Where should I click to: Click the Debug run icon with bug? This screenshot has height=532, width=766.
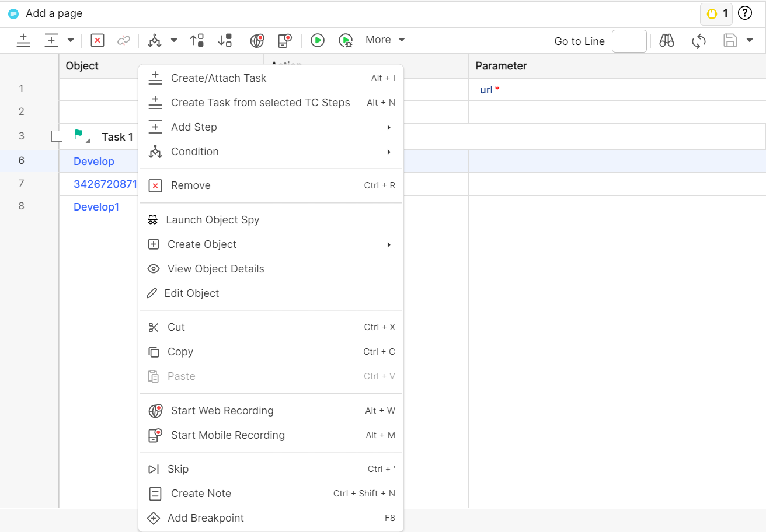[x=346, y=40]
